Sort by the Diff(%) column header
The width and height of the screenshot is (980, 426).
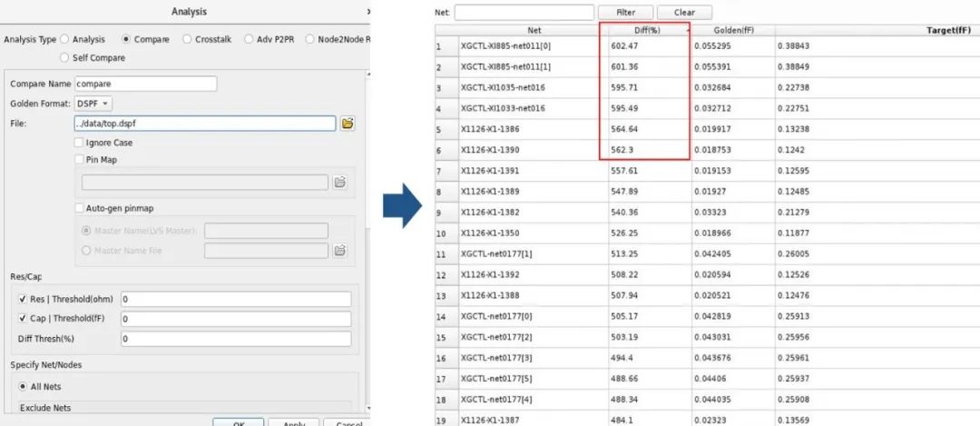(650, 30)
